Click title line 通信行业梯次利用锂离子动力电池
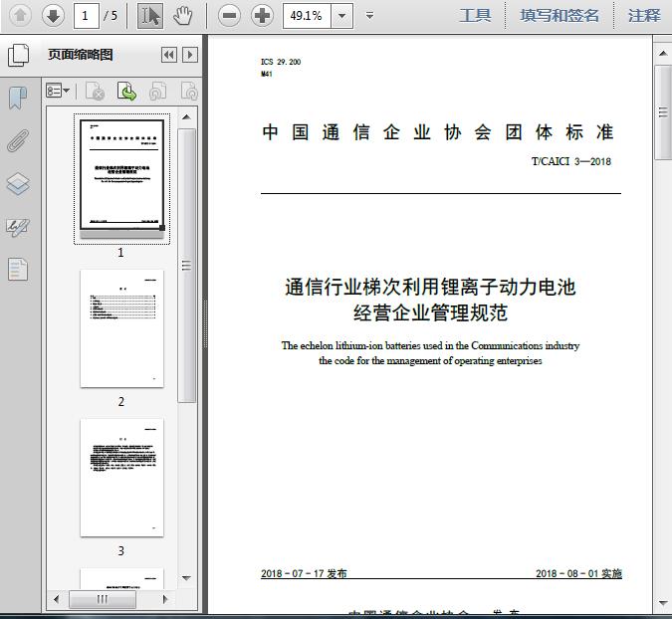672x619 pixels. [x=430, y=287]
